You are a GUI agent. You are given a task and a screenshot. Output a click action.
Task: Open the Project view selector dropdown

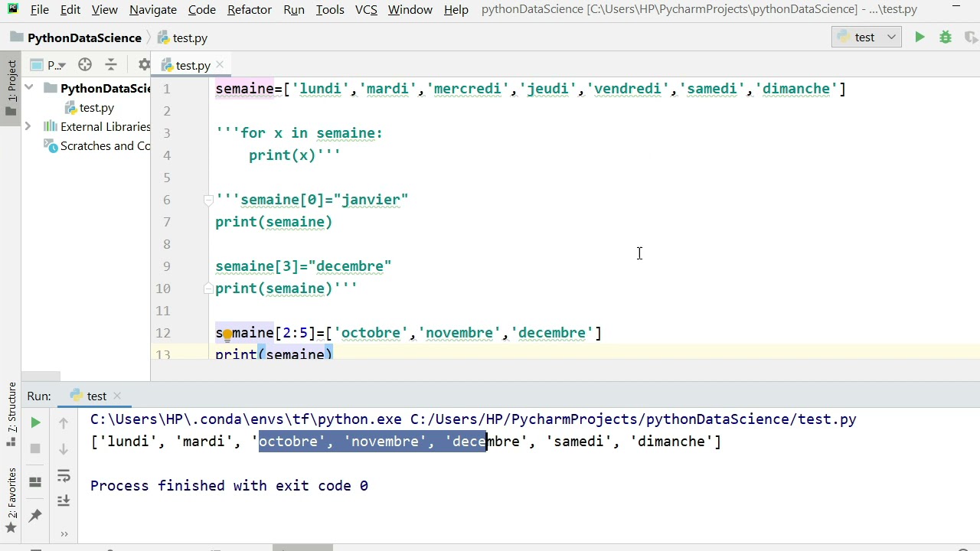pyautogui.click(x=48, y=64)
